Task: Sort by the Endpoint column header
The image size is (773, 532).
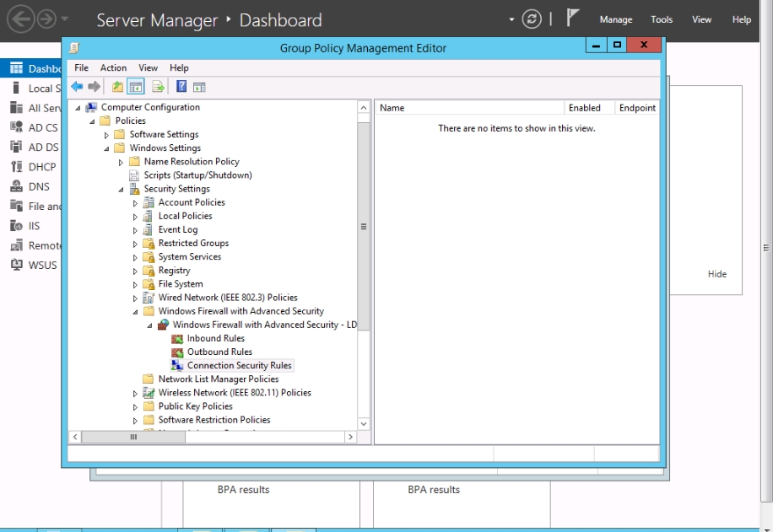Action: pyautogui.click(x=637, y=108)
